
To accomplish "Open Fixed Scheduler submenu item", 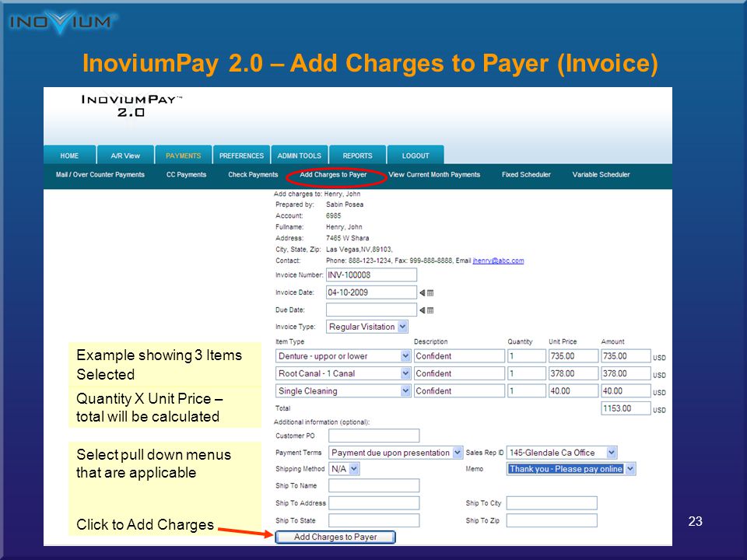I will [526, 175].
